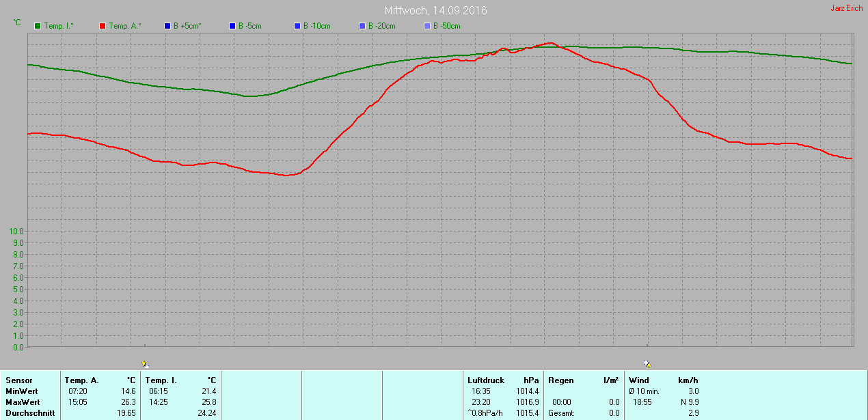This screenshot has height=420, width=868.
Task: Select the 'B -50cm' legend label
Action: tap(447, 26)
